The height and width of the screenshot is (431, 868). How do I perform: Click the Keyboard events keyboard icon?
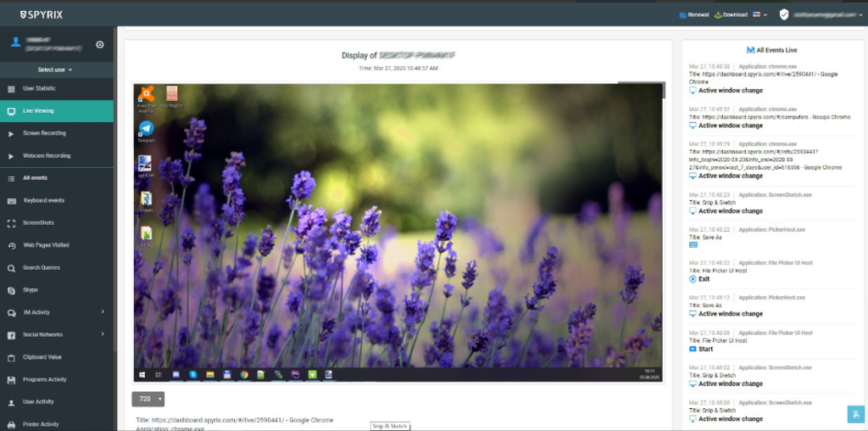tap(12, 201)
